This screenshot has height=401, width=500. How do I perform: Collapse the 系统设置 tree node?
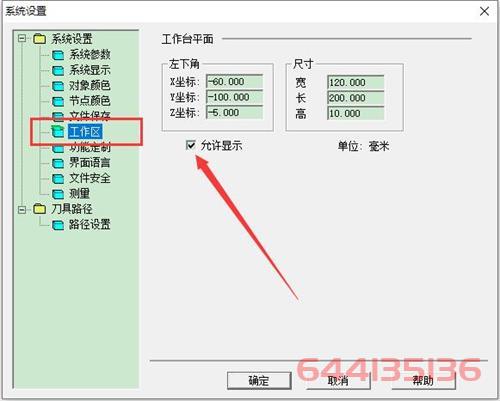point(22,39)
